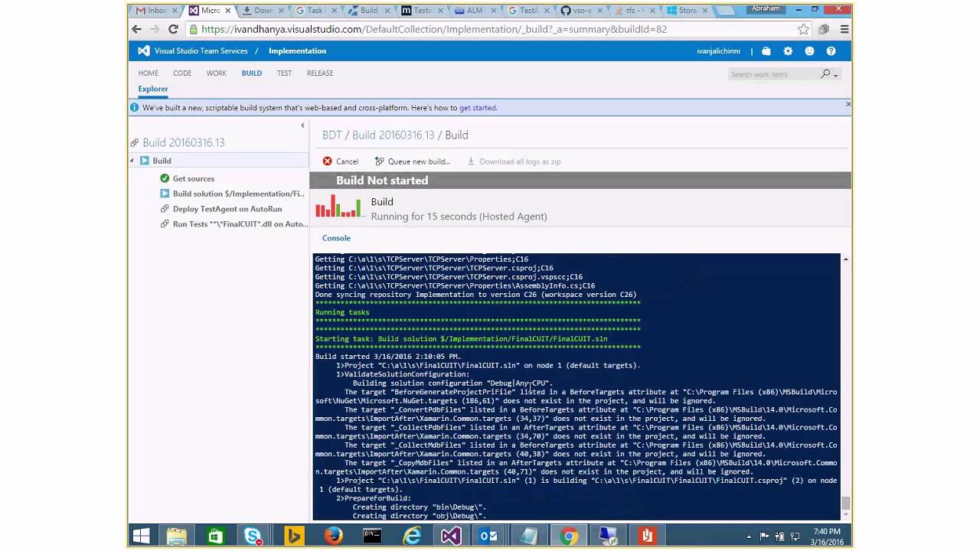Open the Implementation project link
This screenshot has height=551, width=980.
tap(297, 51)
